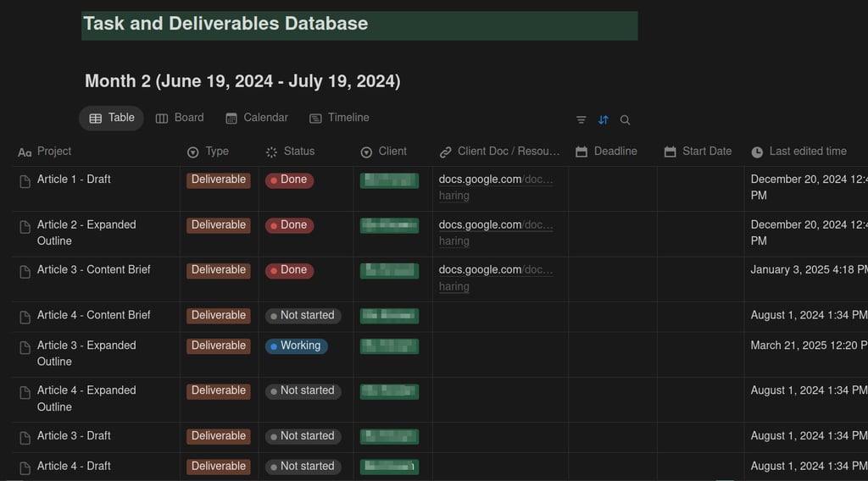Click the page icon beside Article 1 - Draft
The image size is (868, 481).
point(25,180)
